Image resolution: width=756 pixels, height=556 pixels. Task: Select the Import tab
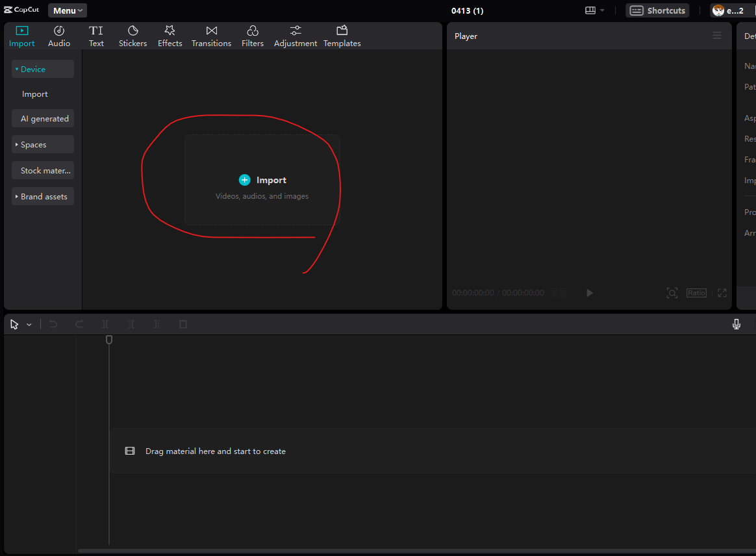coord(21,36)
